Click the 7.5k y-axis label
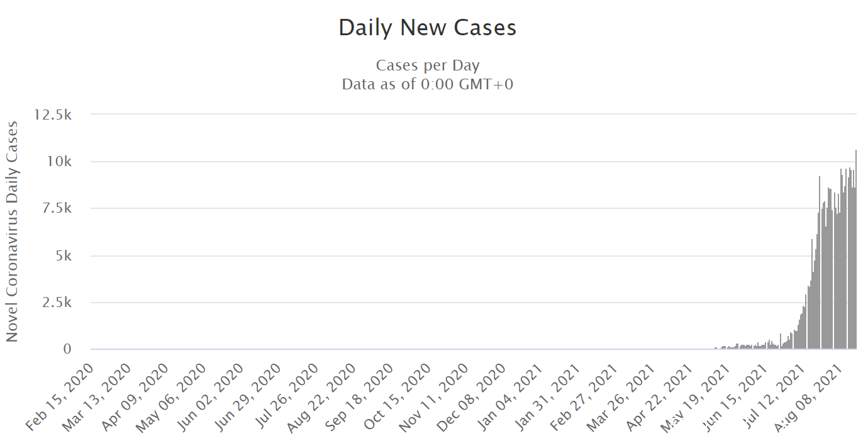Screen dimensions: 868x448 point(55,209)
